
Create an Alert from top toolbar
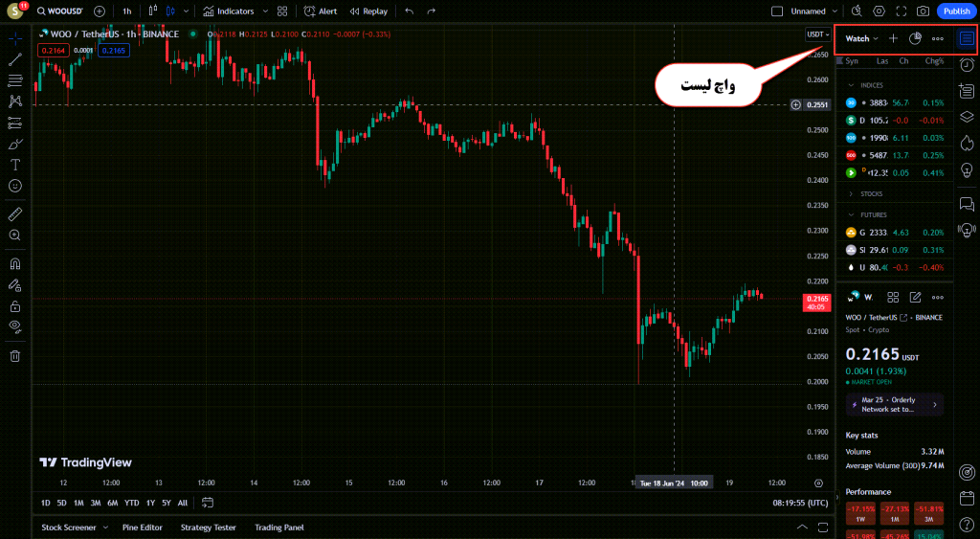click(321, 11)
